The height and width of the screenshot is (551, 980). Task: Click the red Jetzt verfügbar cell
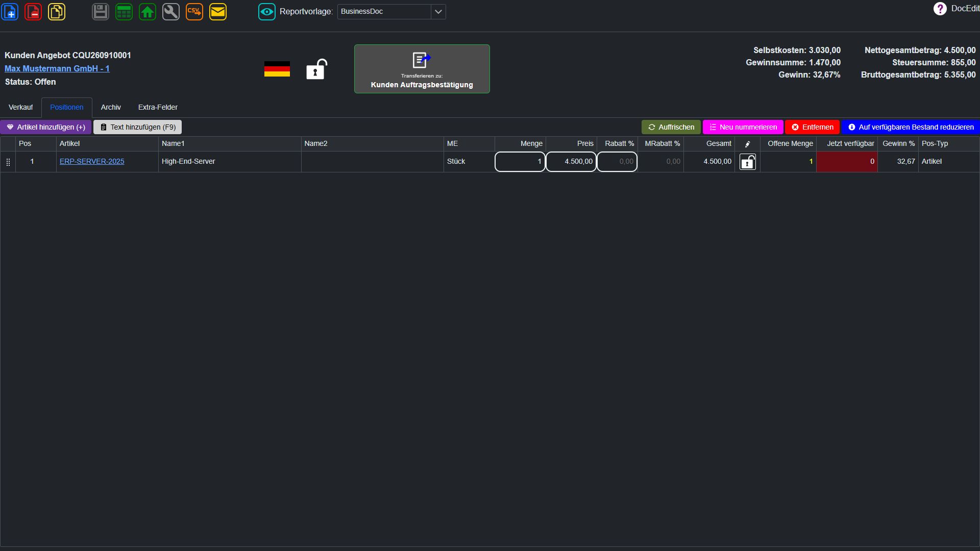pyautogui.click(x=847, y=162)
